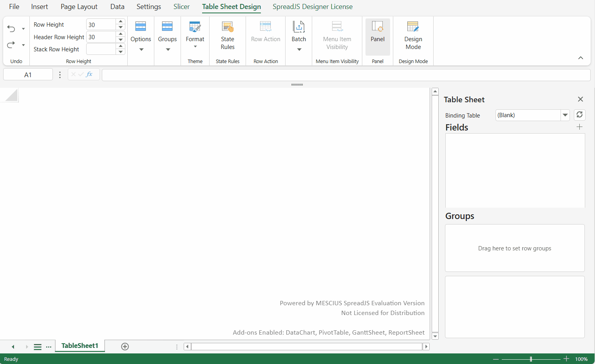Expand the Groups ribbon dropdown
The image size is (595, 364).
(168, 49)
